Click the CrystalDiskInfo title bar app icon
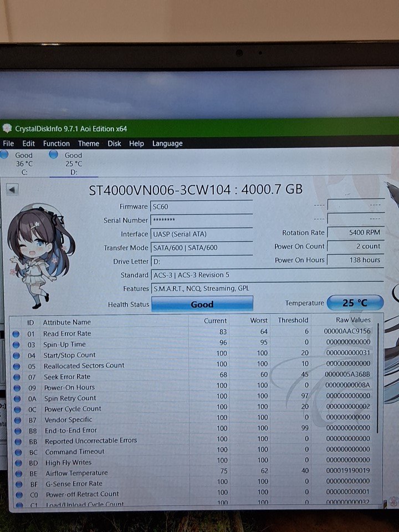This screenshot has width=399, height=532. tap(7, 129)
